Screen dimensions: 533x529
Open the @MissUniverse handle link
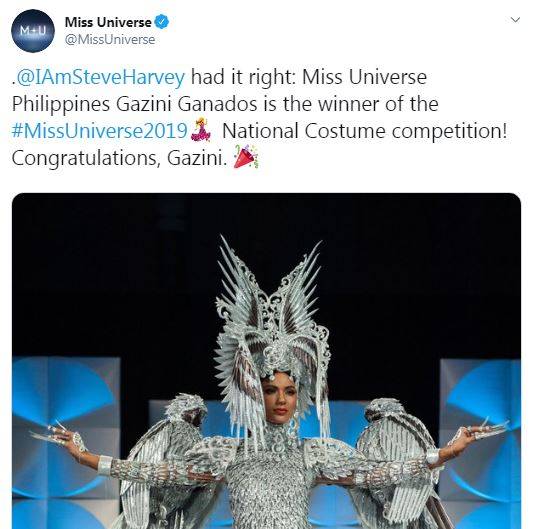tap(110, 40)
